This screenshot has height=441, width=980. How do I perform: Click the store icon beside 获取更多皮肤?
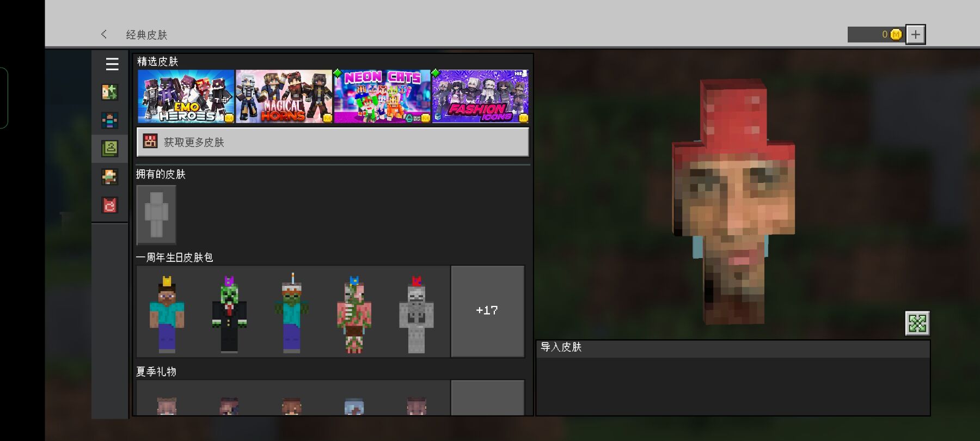point(150,142)
